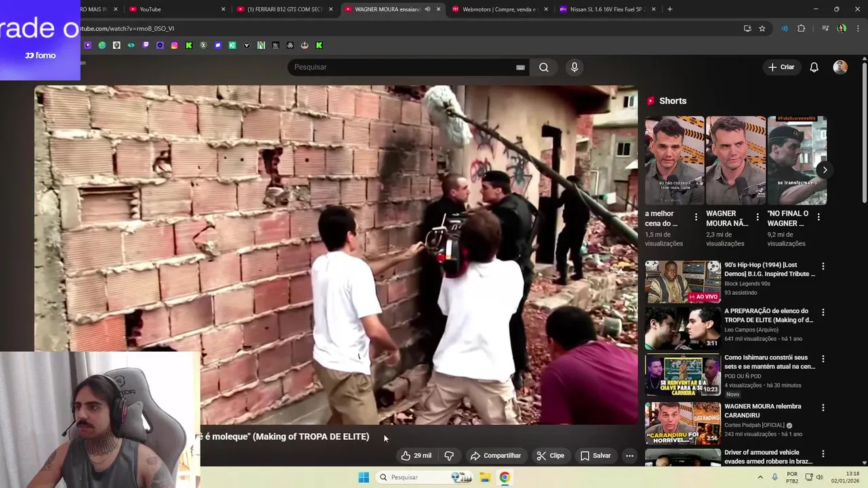Switch to the FERRARI 812 GTS tab

(285, 9)
